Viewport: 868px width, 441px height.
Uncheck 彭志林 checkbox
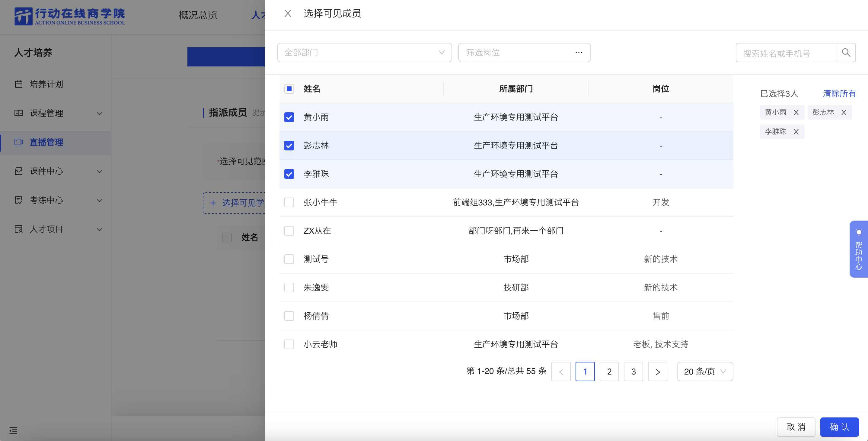pos(289,146)
